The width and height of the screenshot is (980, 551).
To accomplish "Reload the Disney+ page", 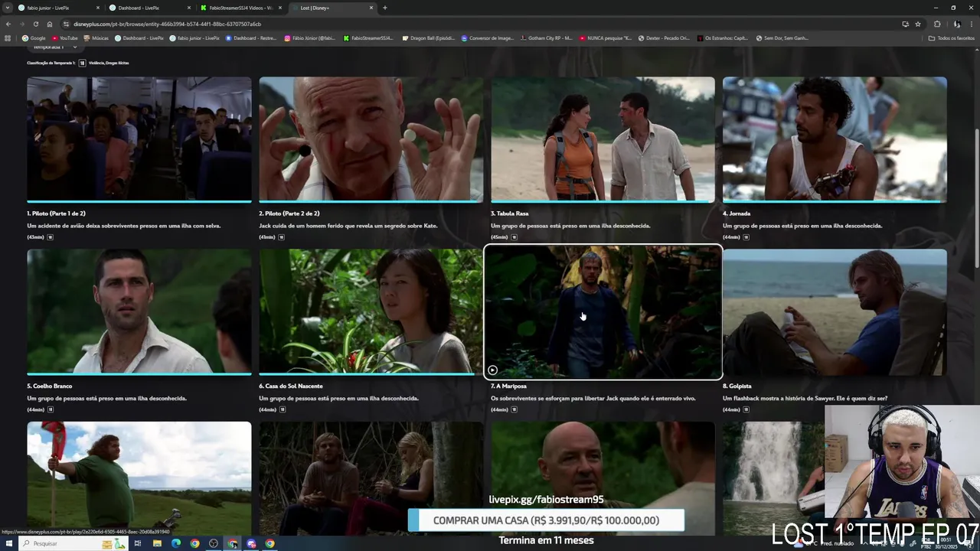I will point(35,24).
